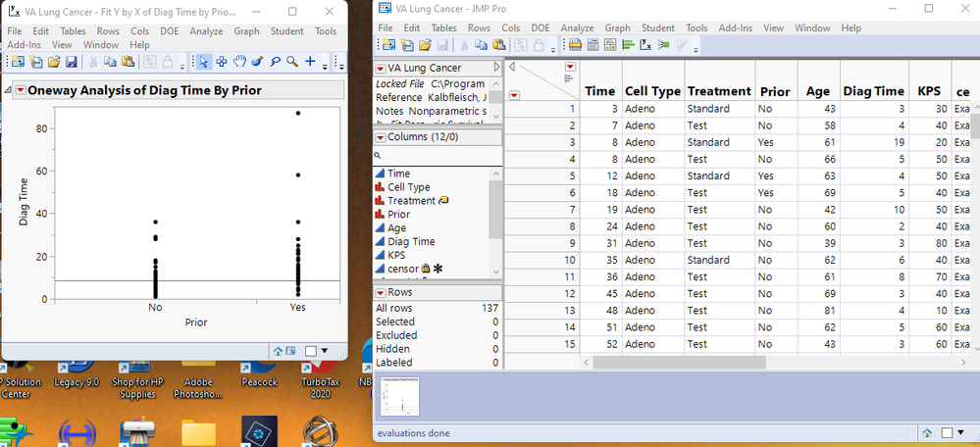Select the brush tool in Oneway toolbar
980x447 pixels.
coord(256,61)
